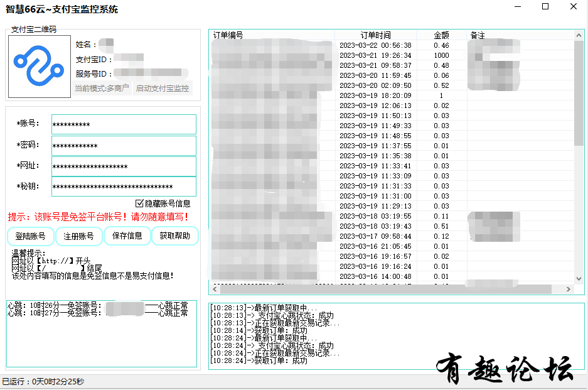
Task: Select order row 2023-03-19 11:48:55
Action: (x=392, y=136)
